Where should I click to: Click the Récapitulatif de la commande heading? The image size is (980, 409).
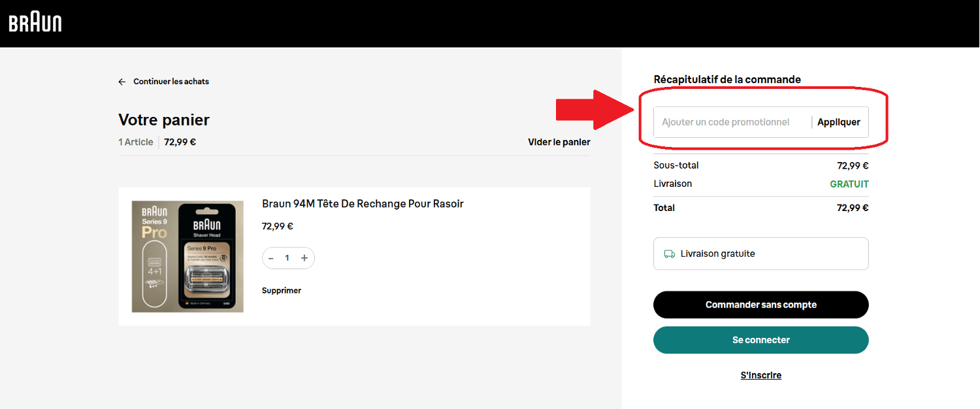727,80
